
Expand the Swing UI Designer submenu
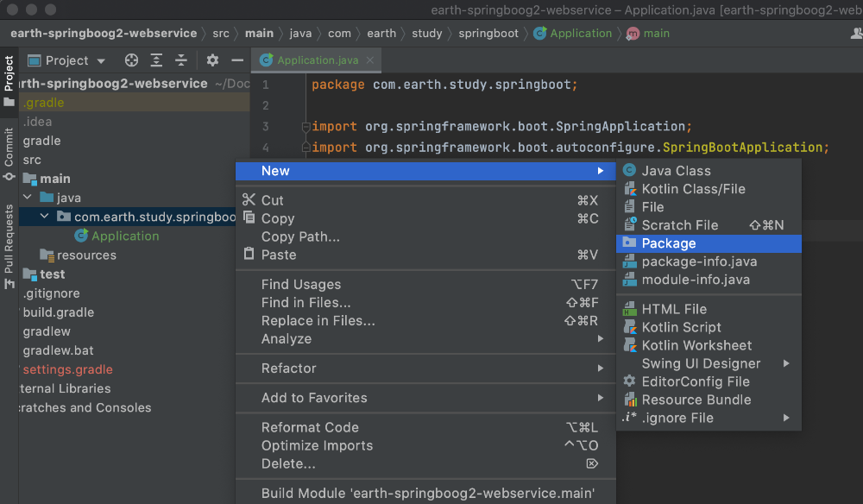click(x=709, y=363)
